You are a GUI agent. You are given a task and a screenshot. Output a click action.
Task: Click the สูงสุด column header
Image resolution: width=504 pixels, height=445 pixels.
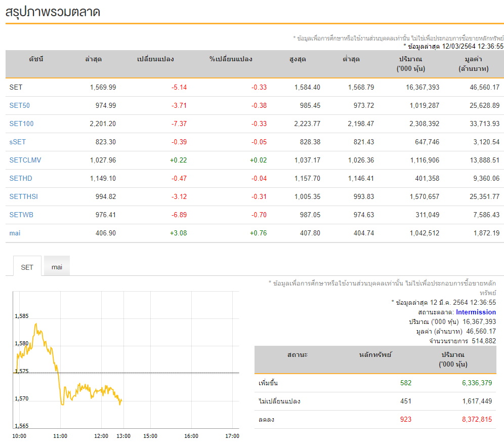coord(298,59)
